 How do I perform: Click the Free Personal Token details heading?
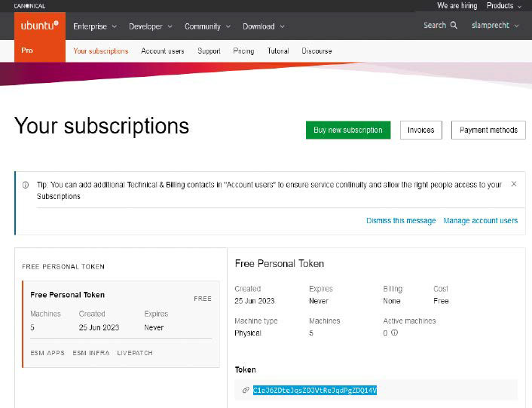(280, 264)
